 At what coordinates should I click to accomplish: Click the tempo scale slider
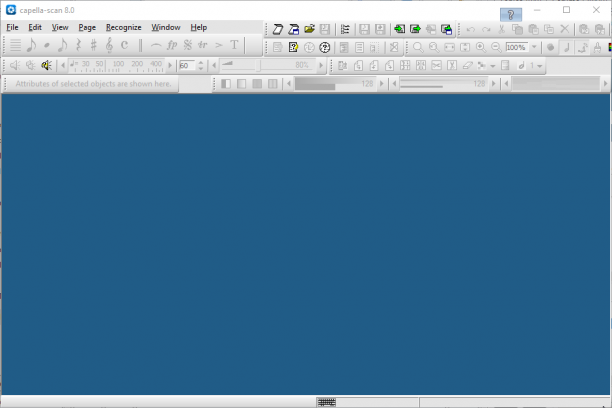click(116, 65)
